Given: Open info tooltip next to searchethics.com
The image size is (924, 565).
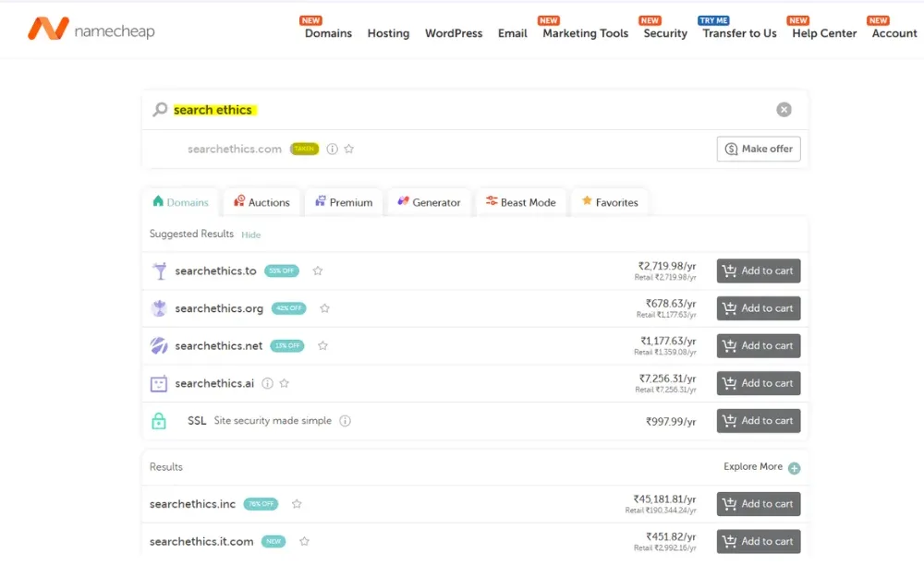Looking at the screenshot, I should coord(332,148).
